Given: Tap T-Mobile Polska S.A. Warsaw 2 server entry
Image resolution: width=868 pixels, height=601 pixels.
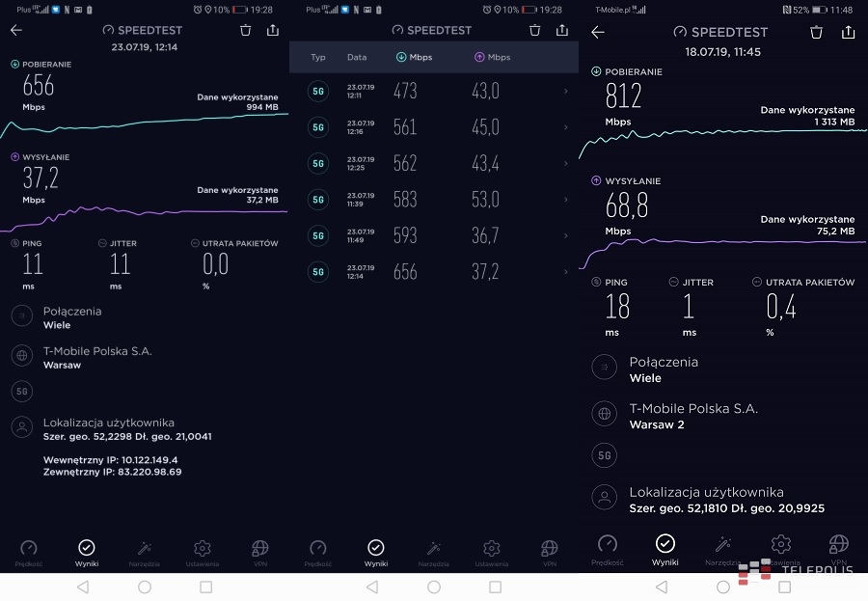Looking at the screenshot, I should click(x=692, y=416).
